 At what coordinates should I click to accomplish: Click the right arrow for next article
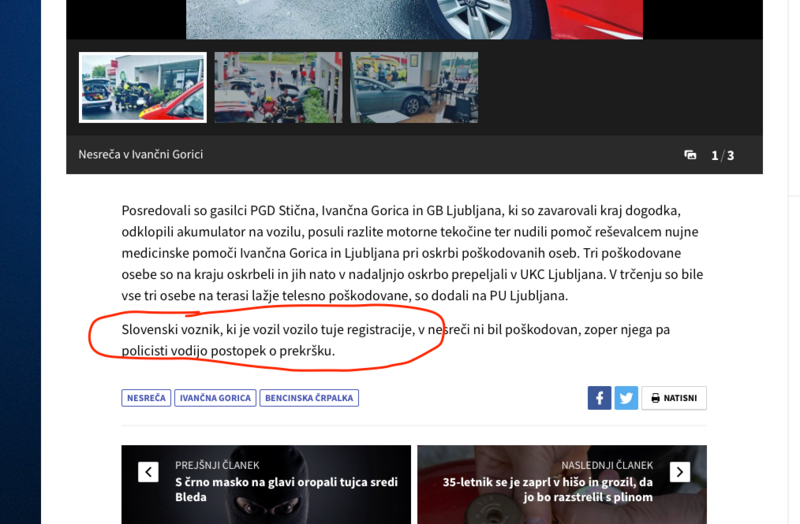[679, 472]
